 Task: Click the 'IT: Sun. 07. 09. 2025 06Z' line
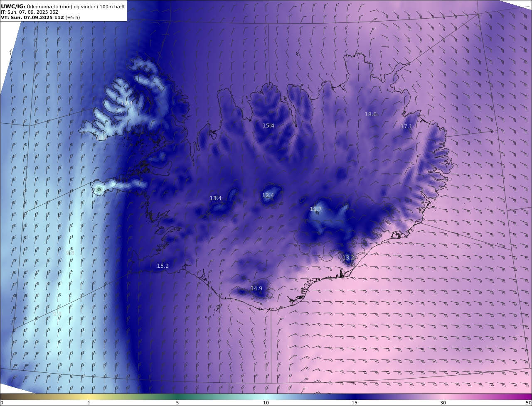[x=30, y=12]
